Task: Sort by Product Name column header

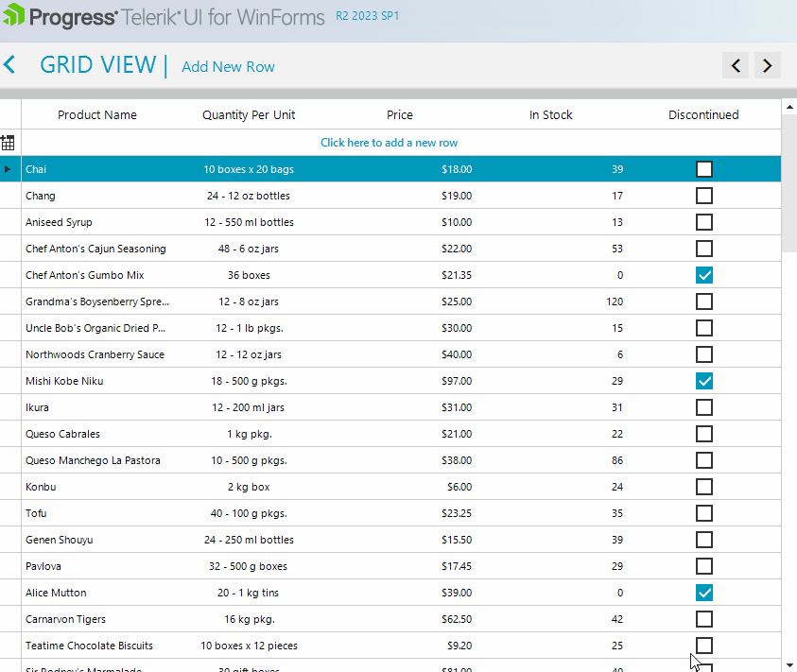Action: pyautogui.click(x=96, y=115)
